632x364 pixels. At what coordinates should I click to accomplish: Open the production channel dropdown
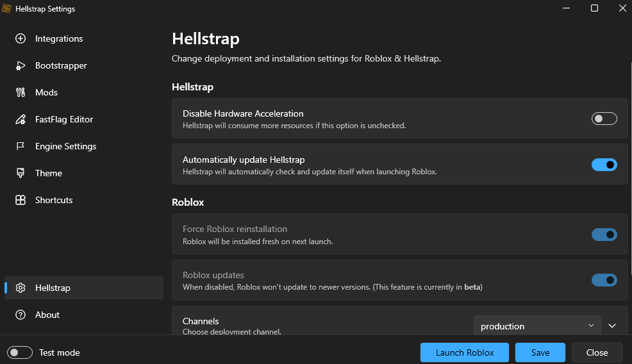538,326
